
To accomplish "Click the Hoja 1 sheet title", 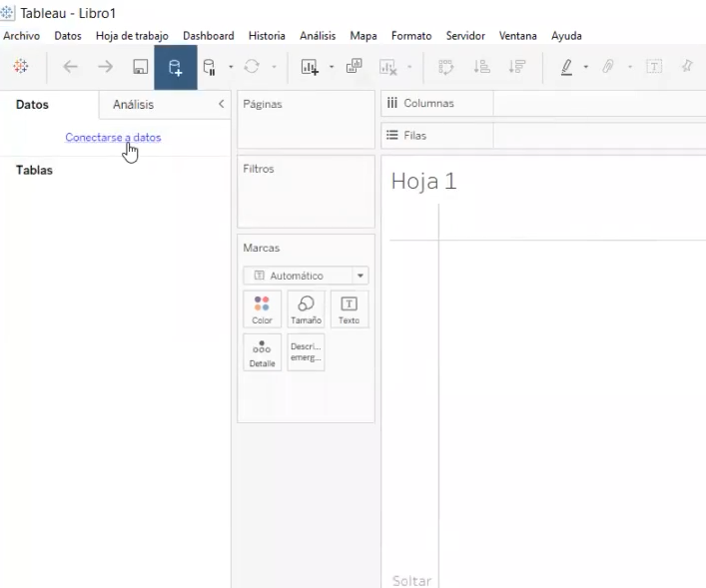I will [423, 182].
